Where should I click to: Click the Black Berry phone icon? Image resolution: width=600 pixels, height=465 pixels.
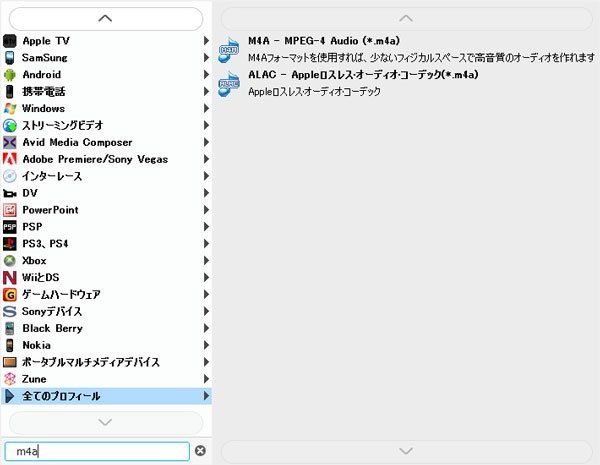coord(10,328)
